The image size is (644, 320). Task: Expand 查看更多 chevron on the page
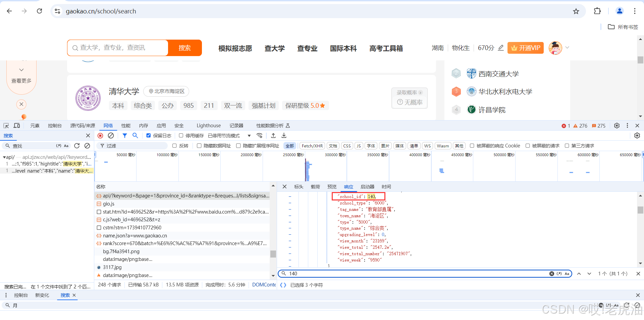click(21, 70)
